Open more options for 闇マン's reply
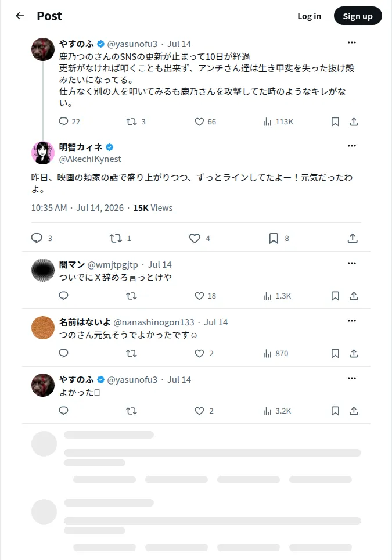 352,263
